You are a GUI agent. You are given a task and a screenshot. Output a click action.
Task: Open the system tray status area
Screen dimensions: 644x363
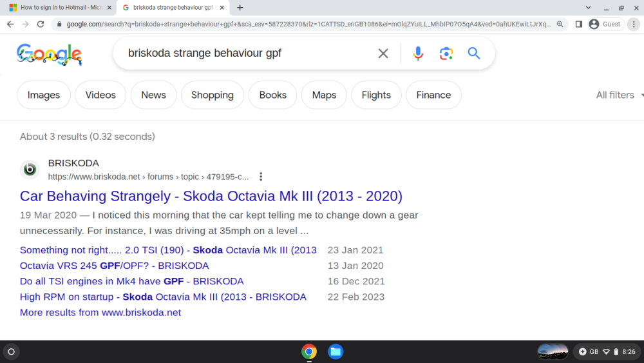click(607, 351)
